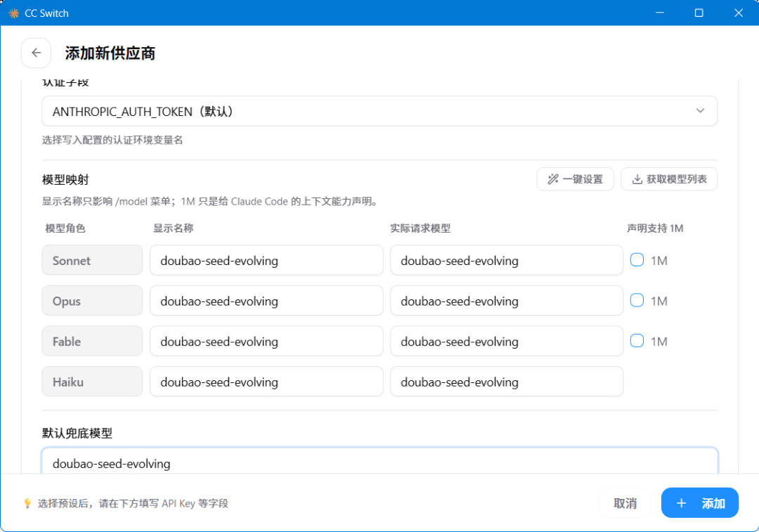Click the Fable actual request model field
The width and height of the screenshot is (759, 532).
506,342
